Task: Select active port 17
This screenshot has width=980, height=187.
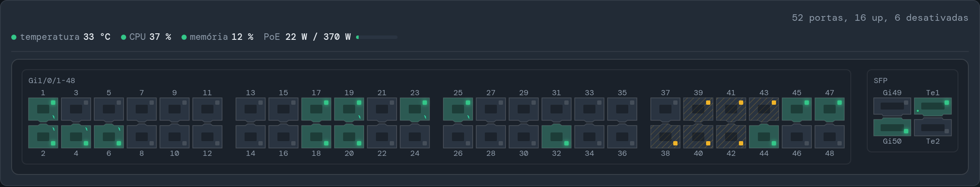Action: pos(316,109)
